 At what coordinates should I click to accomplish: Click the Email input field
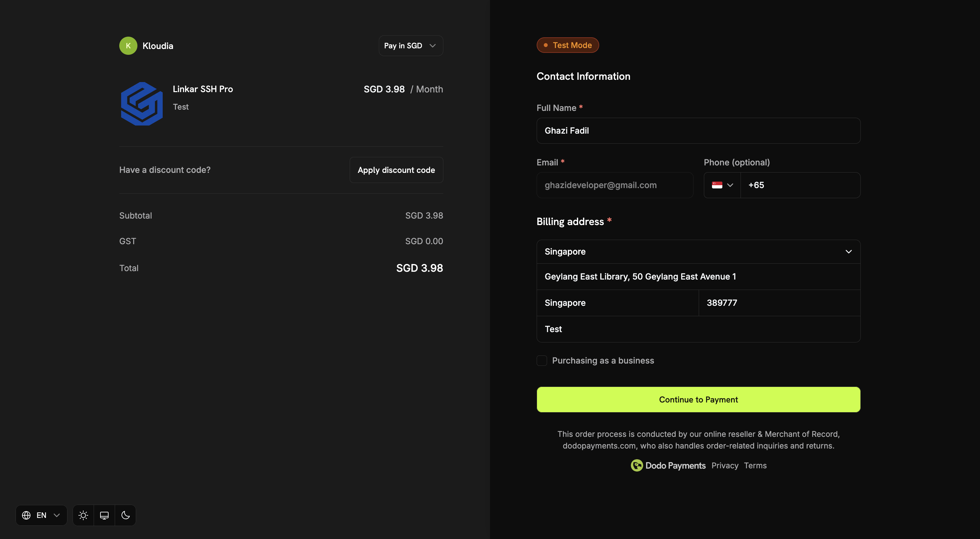coord(615,185)
